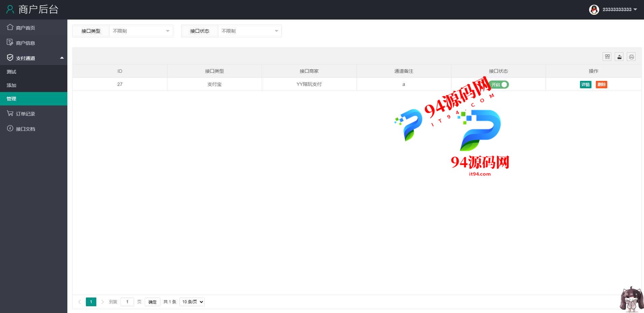The height and width of the screenshot is (313, 644).
Task: Click the 操作 column header
Action: [x=593, y=71]
